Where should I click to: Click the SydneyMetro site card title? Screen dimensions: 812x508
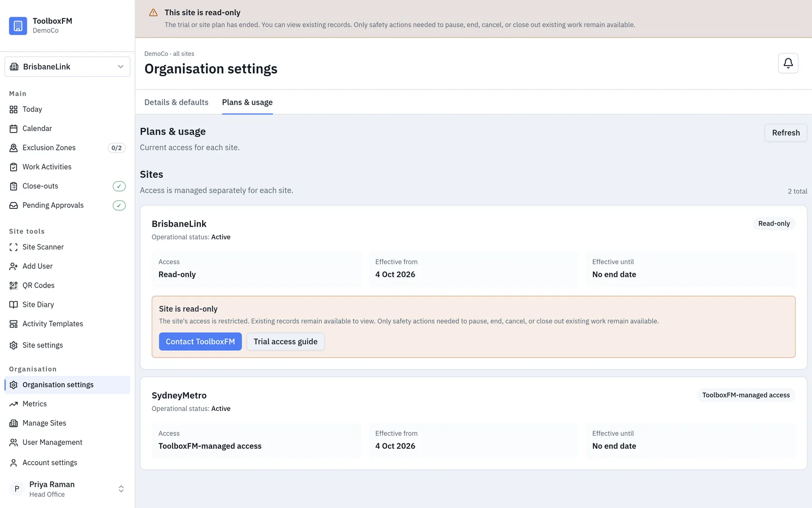(x=179, y=395)
